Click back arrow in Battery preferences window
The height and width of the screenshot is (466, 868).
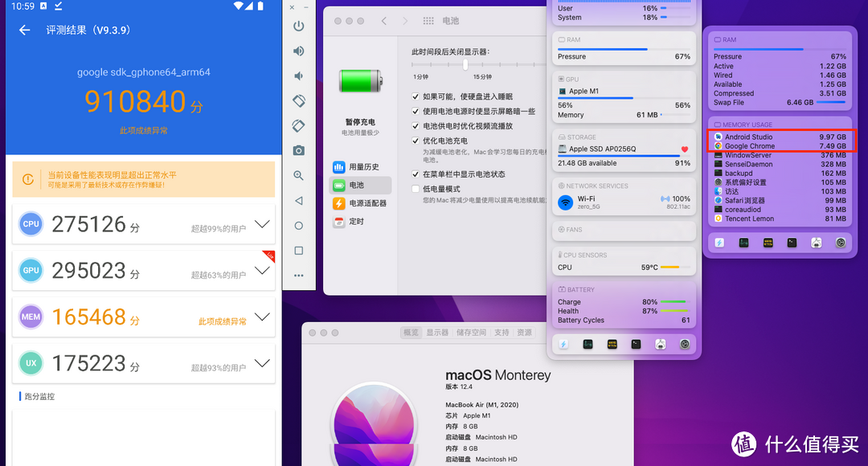coord(383,21)
